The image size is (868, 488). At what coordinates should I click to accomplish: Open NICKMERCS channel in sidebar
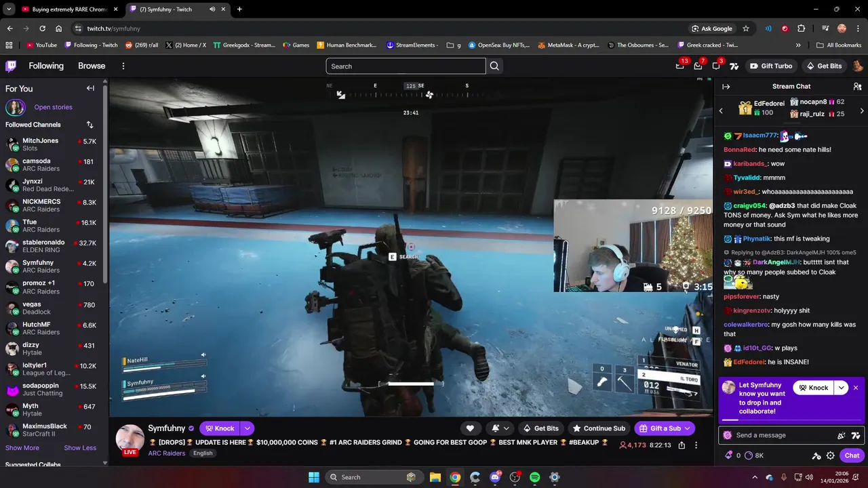[x=52, y=205]
